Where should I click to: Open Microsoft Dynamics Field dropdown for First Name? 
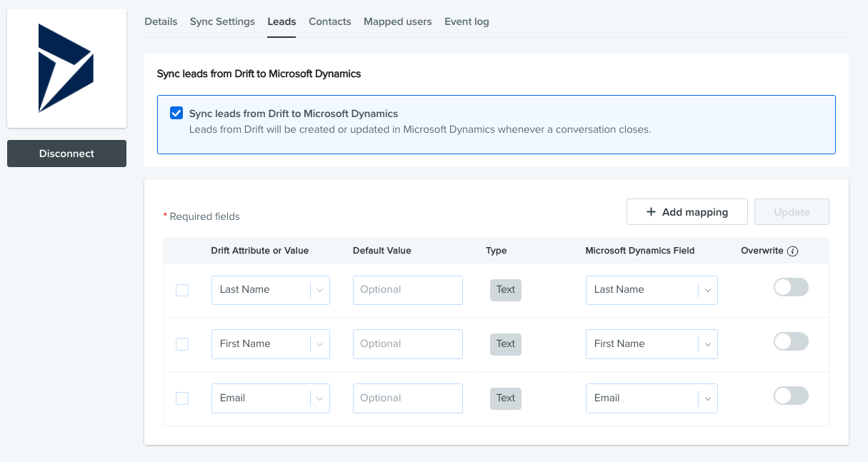(652, 344)
